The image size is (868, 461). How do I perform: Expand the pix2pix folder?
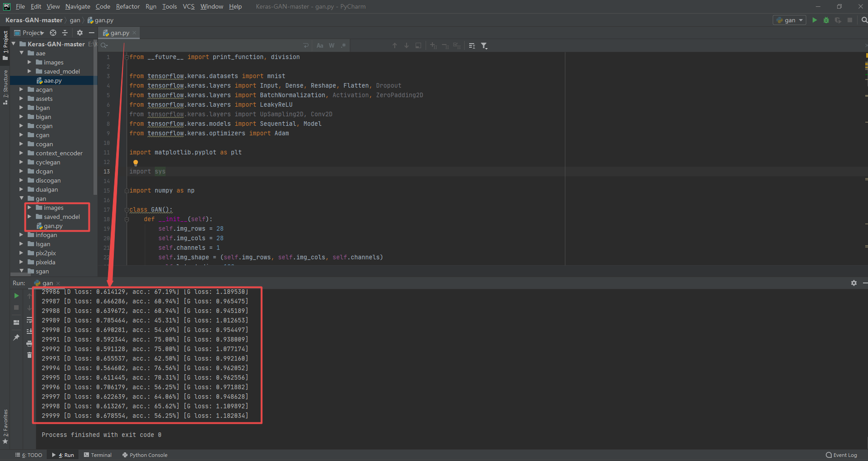[21, 253]
